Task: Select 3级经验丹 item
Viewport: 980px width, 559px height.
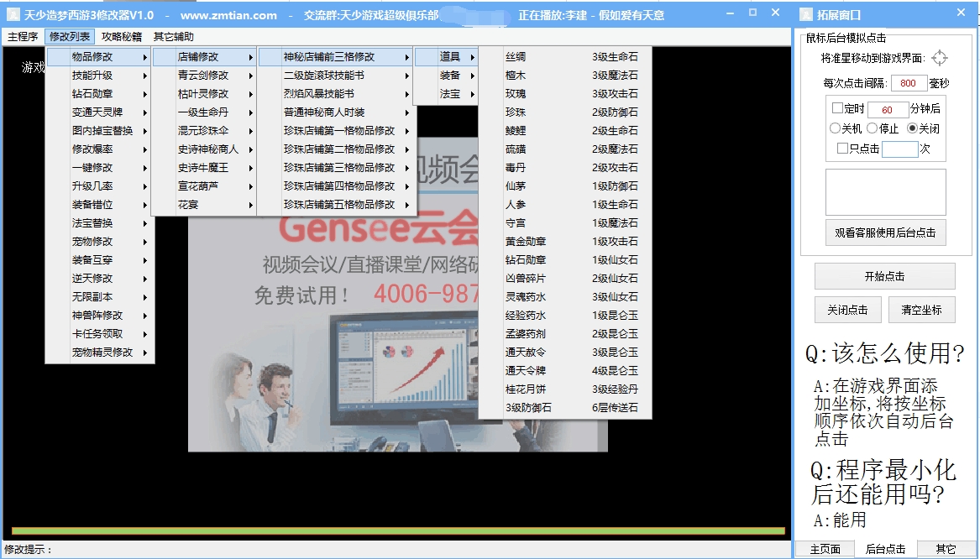Action: coord(615,389)
